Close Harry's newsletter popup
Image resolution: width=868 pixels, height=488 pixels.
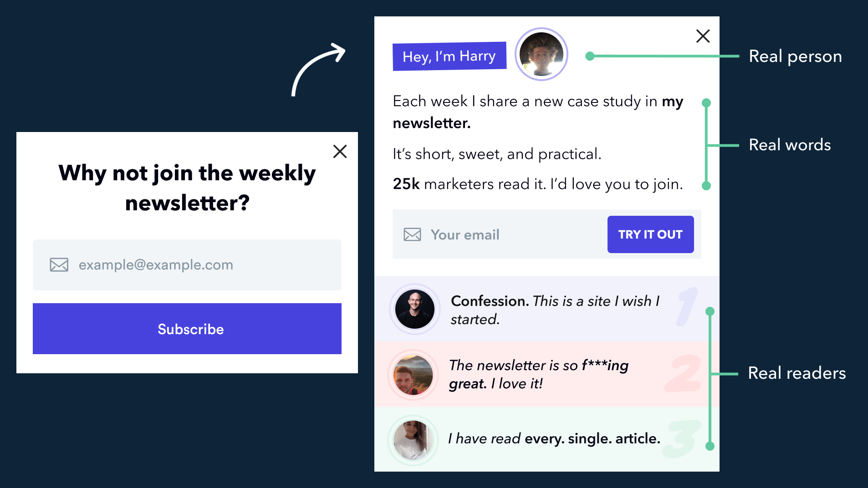click(703, 36)
